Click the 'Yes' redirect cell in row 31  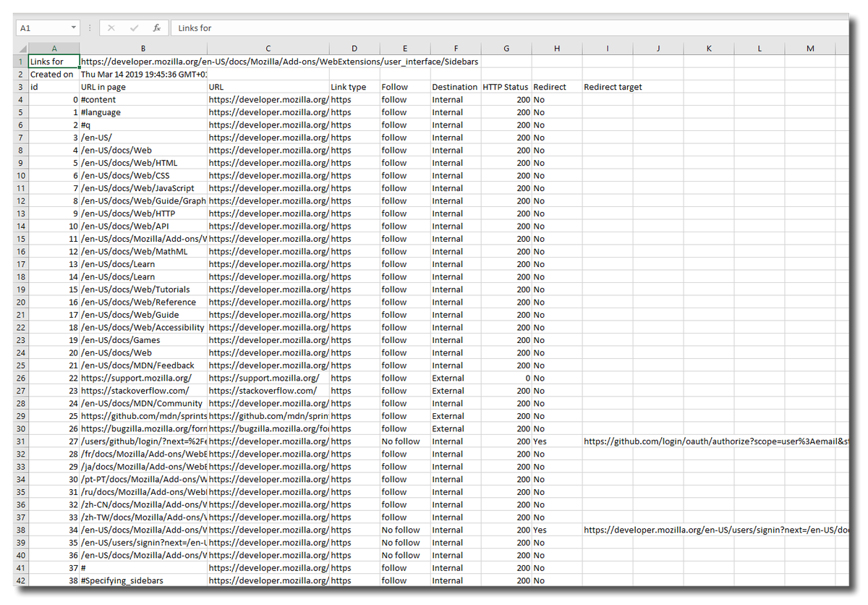[557, 441]
